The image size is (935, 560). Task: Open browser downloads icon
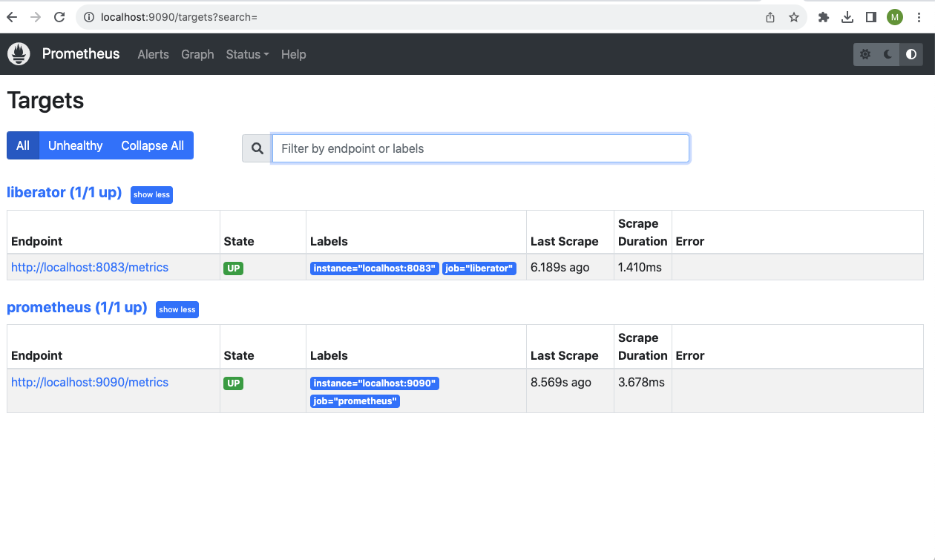(x=847, y=17)
